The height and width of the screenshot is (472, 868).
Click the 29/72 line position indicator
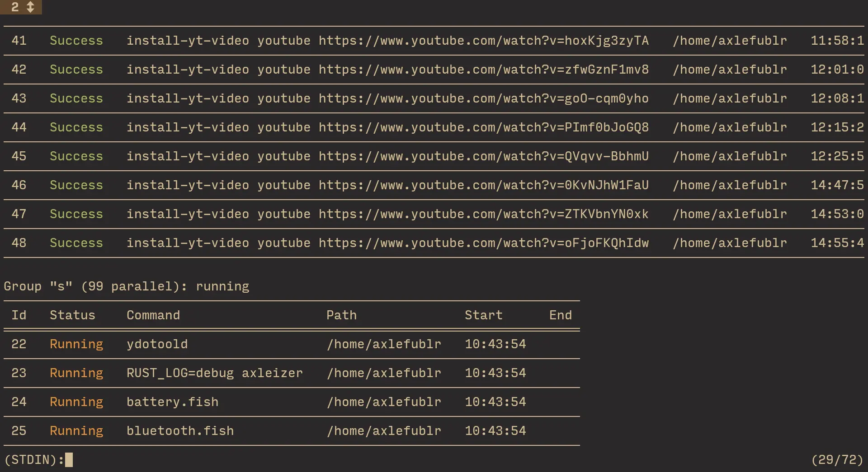coord(837,460)
